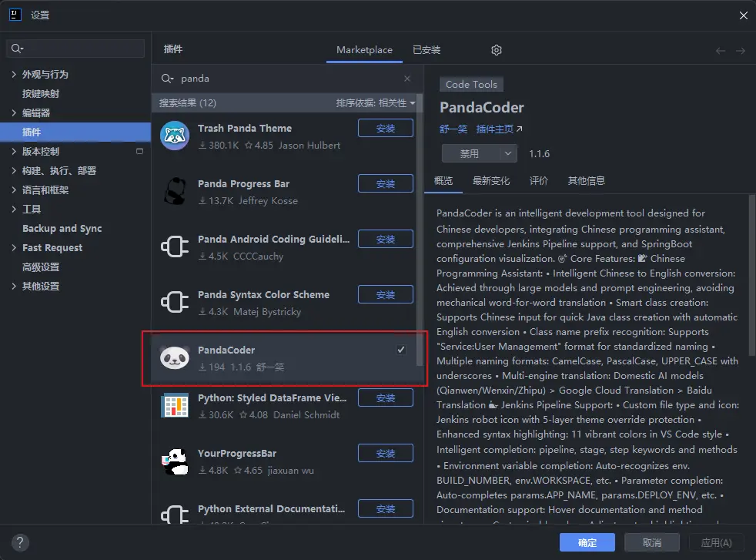Open the 排序依据 相关性 sort dropdown

tap(376, 102)
